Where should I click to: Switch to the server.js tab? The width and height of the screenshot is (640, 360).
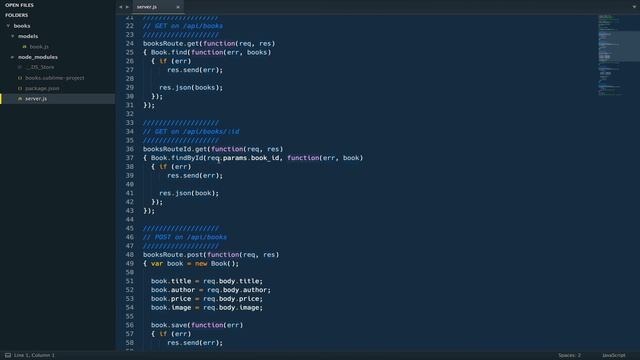pyautogui.click(x=147, y=7)
